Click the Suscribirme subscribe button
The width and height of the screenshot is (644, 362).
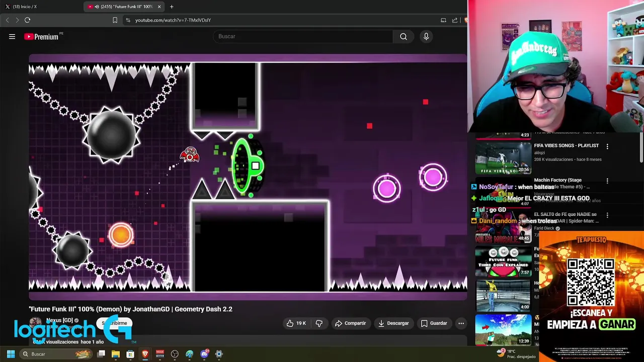pos(114,323)
